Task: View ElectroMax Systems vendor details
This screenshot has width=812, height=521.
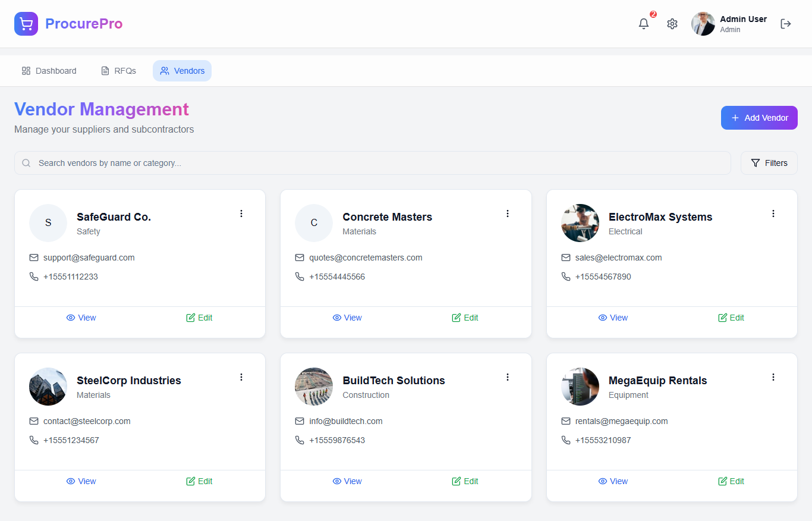Action: [613, 318]
